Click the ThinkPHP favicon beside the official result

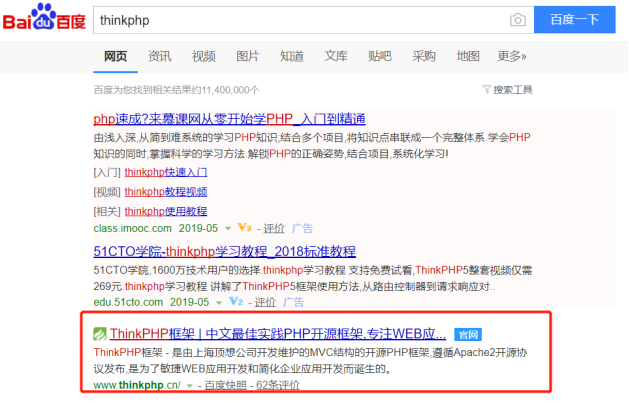[100, 334]
